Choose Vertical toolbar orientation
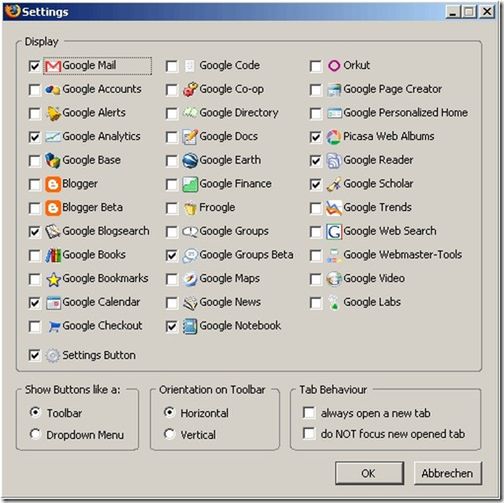 click(169, 434)
